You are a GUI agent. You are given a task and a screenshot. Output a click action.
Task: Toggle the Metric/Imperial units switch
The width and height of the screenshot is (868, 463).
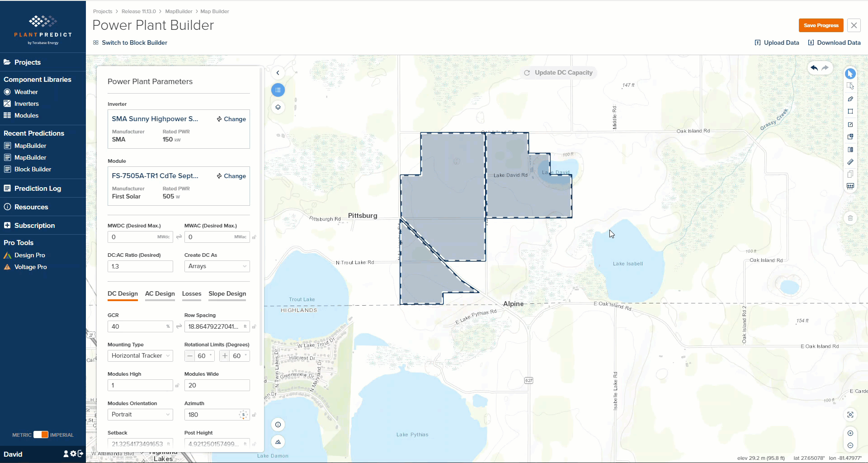(41, 435)
